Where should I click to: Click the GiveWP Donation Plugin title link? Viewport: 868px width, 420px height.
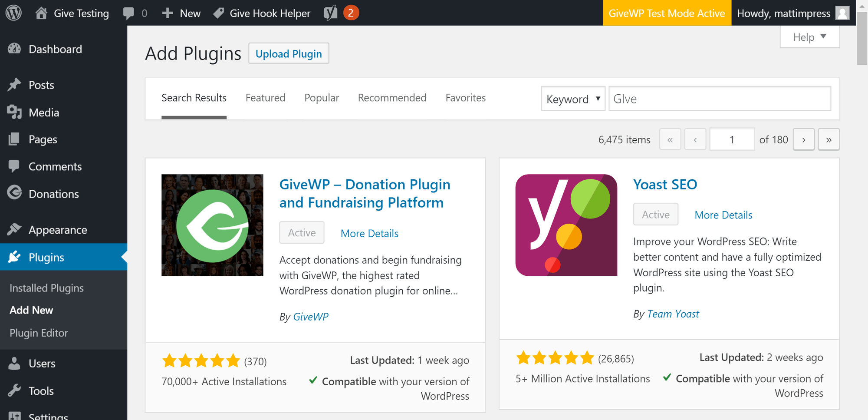(365, 194)
